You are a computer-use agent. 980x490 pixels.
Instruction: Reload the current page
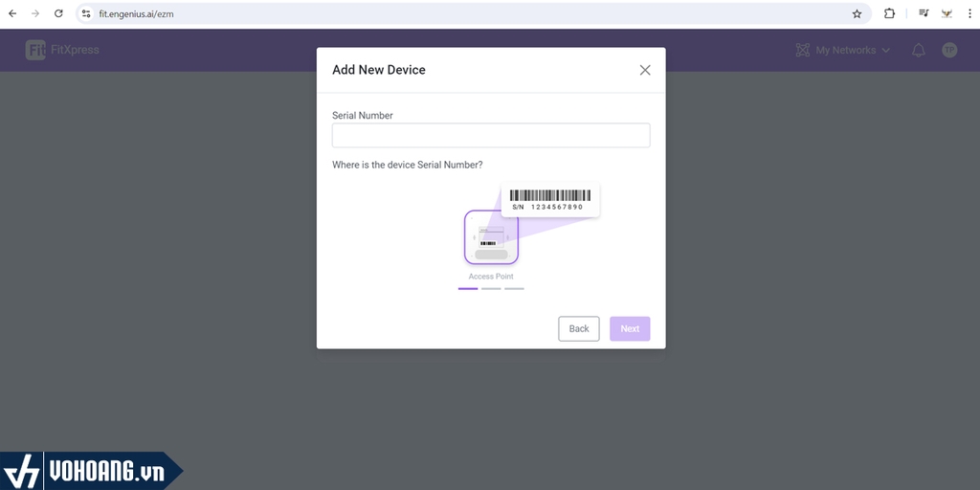(x=58, y=14)
